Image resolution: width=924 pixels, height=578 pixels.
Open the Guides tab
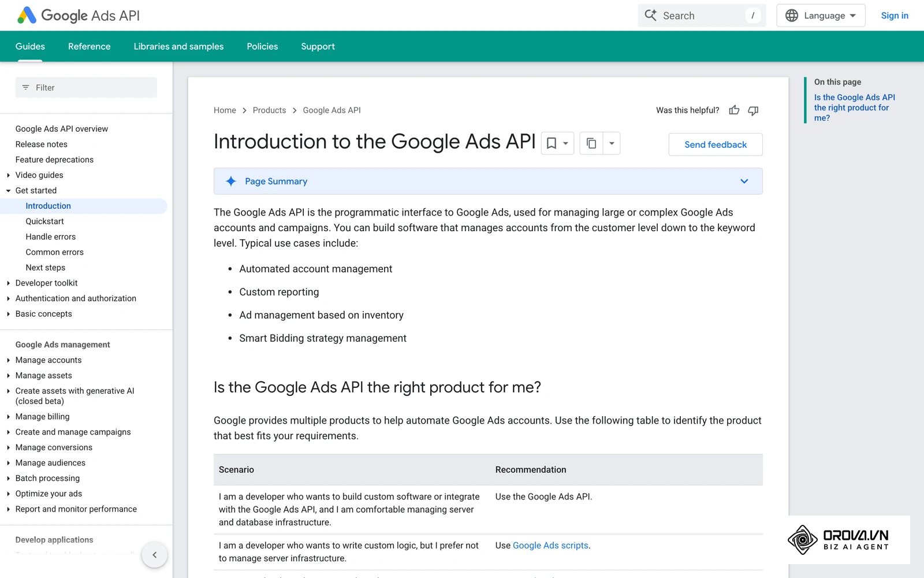pyautogui.click(x=30, y=46)
